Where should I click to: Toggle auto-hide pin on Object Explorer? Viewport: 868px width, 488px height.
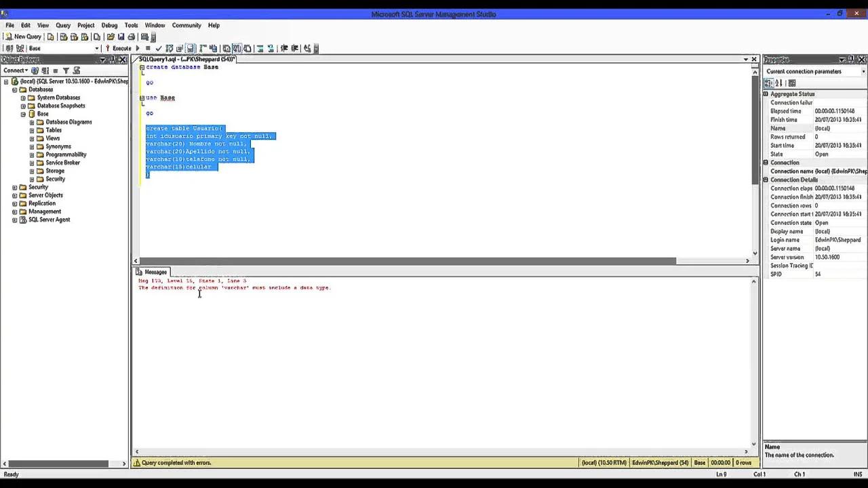pyautogui.click(x=113, y=60)
